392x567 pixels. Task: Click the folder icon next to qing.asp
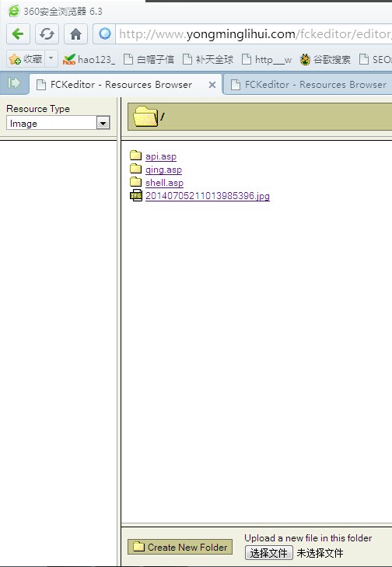point(135,168)
